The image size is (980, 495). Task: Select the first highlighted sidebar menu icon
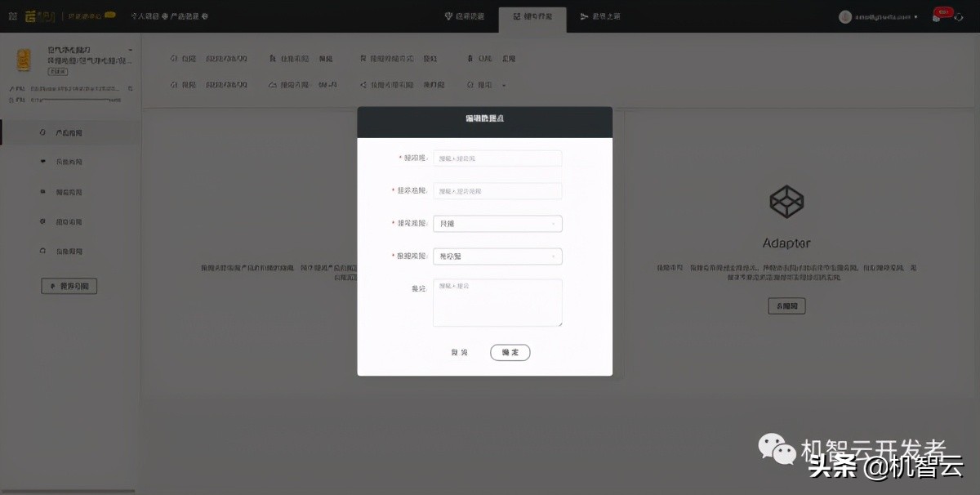coord(42,132)
